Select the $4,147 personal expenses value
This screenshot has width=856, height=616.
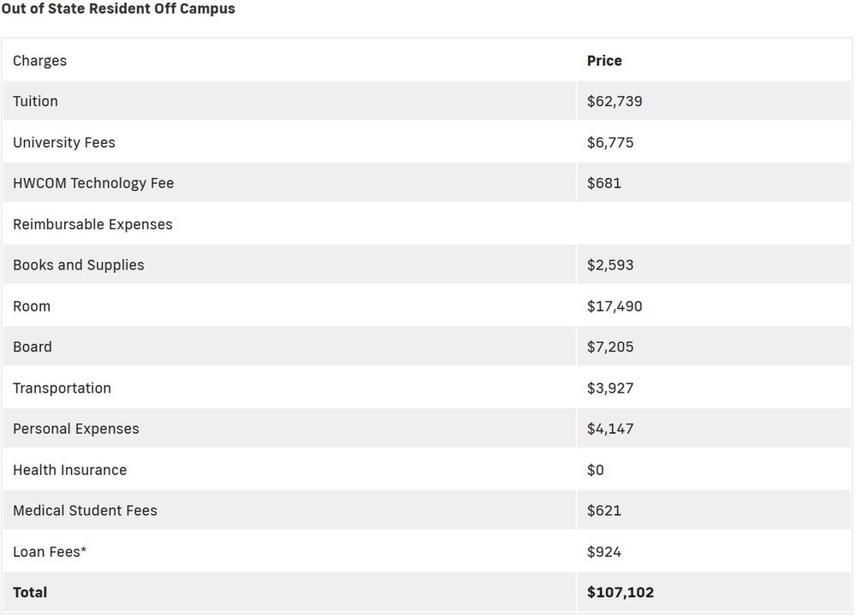click(610, 429)
